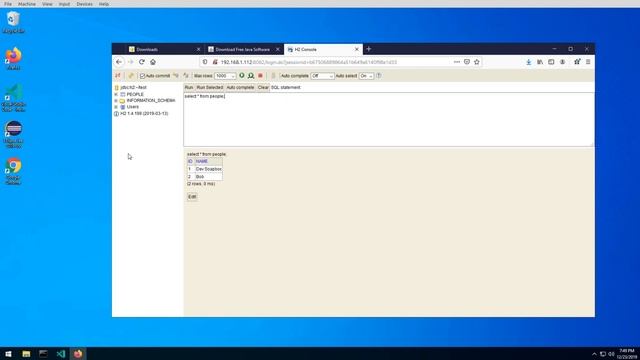The width and height of the screenshot is (640, 360).
Task: Open the VirtualBox Help menu
Action: point(104,4)
